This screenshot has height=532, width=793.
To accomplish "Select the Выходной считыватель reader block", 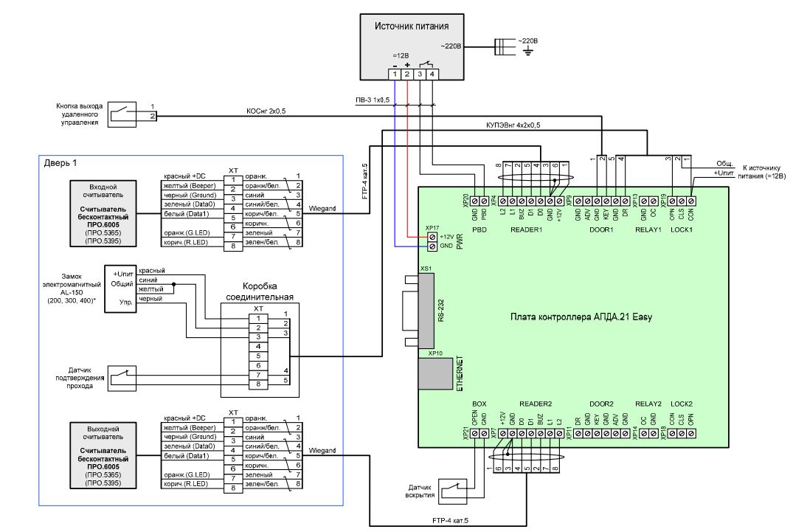I will tap(103, 456).
